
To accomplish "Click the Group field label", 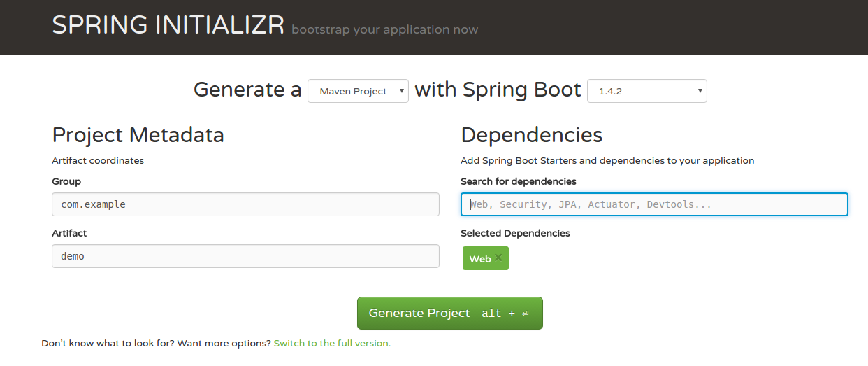I will click(x=66, y=181).
